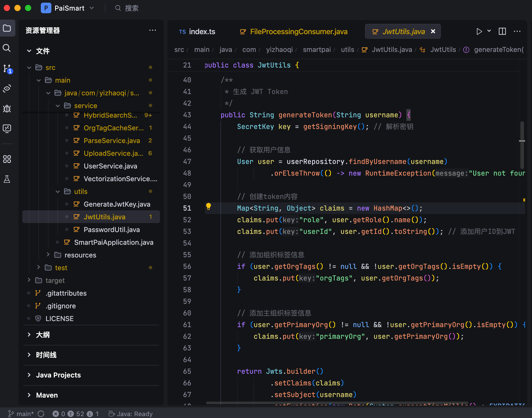Open the Search view in the activity bar
Screen dimensions: 532x418
tap(7, 48)
